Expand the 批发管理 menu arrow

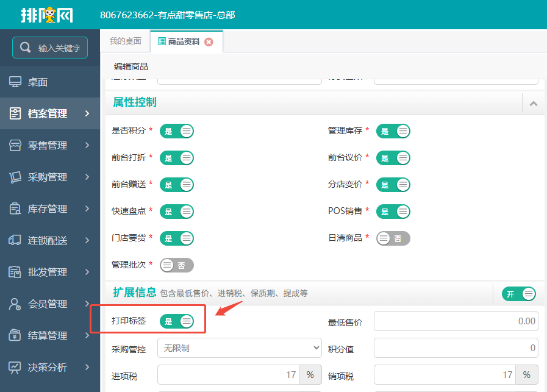pyautogui.click(x=87, y=272)
